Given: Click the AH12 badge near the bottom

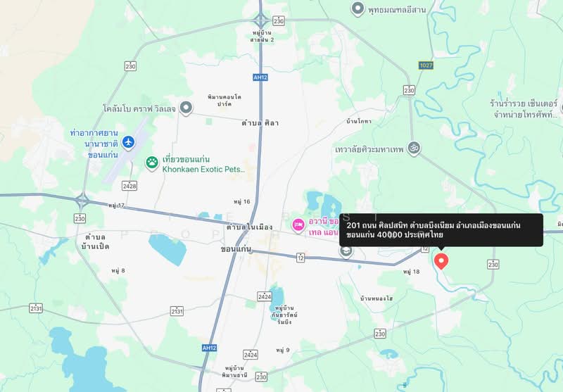Looking at the screenshot, I should [x=209, y=348].
